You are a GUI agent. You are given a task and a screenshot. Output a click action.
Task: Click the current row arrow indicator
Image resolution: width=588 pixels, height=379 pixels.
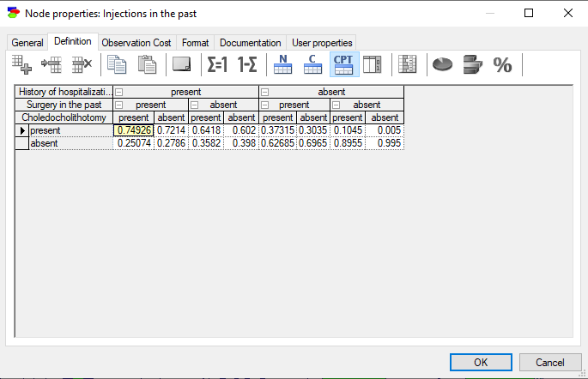22,130
